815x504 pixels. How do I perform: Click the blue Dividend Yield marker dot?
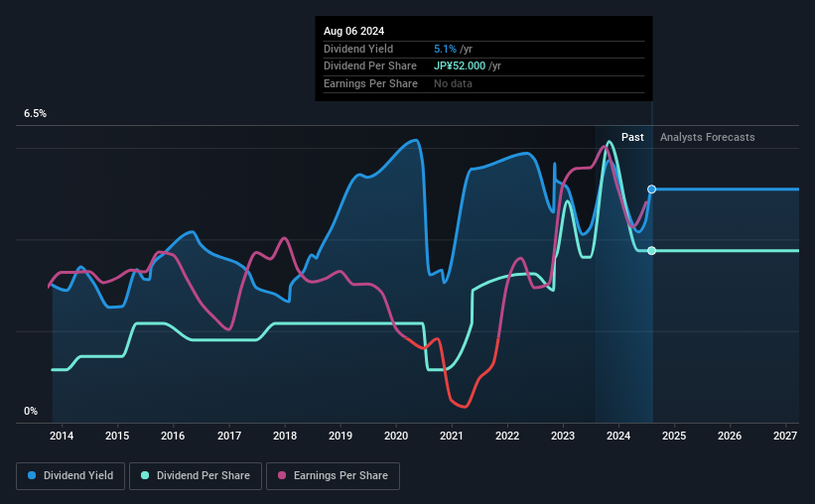[x=651, y=189]
